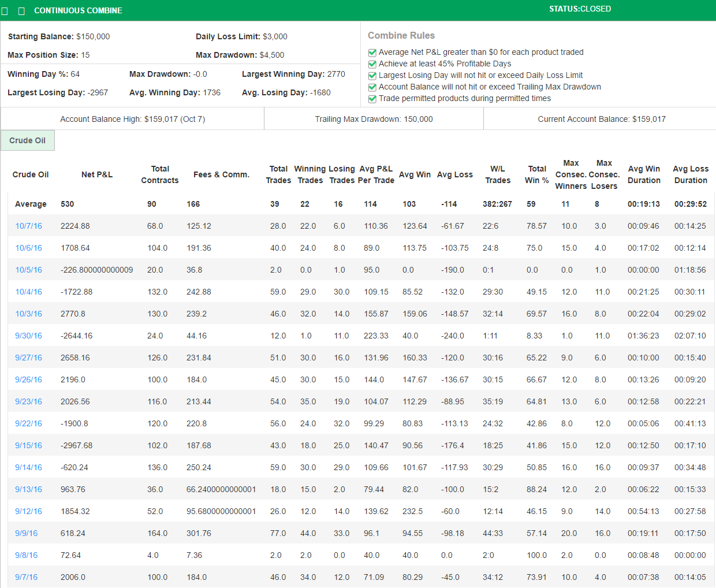Toggle the Average Net P&L rule checkbox
This screenshot has width=716, height=588.
[x=372, y=53]
